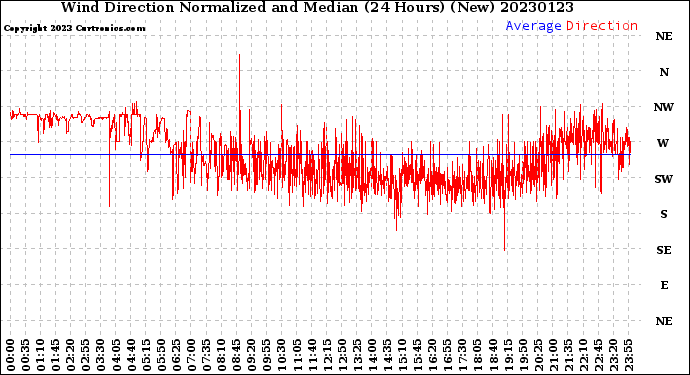
Task: Click the 20:25 time label
Action: (x=538, y=356)
